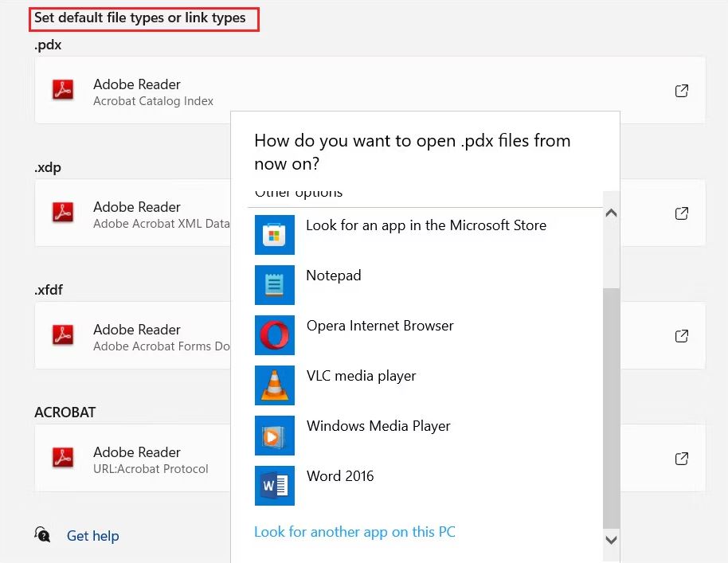Click the Get help chat icon
Screen dimensions: 728x563
click(42, 534)
